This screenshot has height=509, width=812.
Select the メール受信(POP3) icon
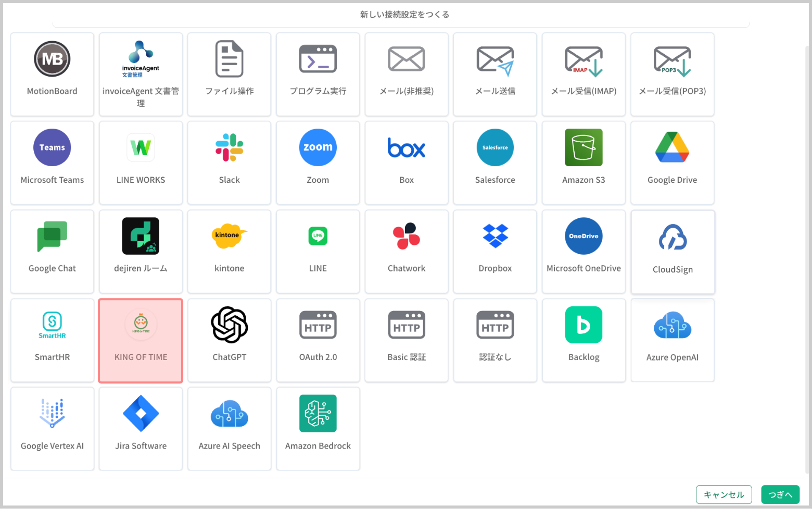pos(673,60)
